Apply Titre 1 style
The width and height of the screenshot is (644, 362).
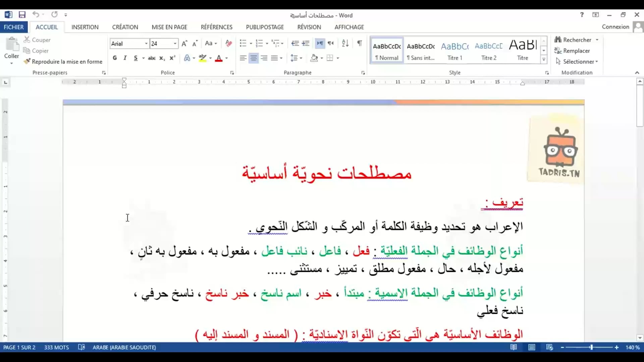coord(455,50)
